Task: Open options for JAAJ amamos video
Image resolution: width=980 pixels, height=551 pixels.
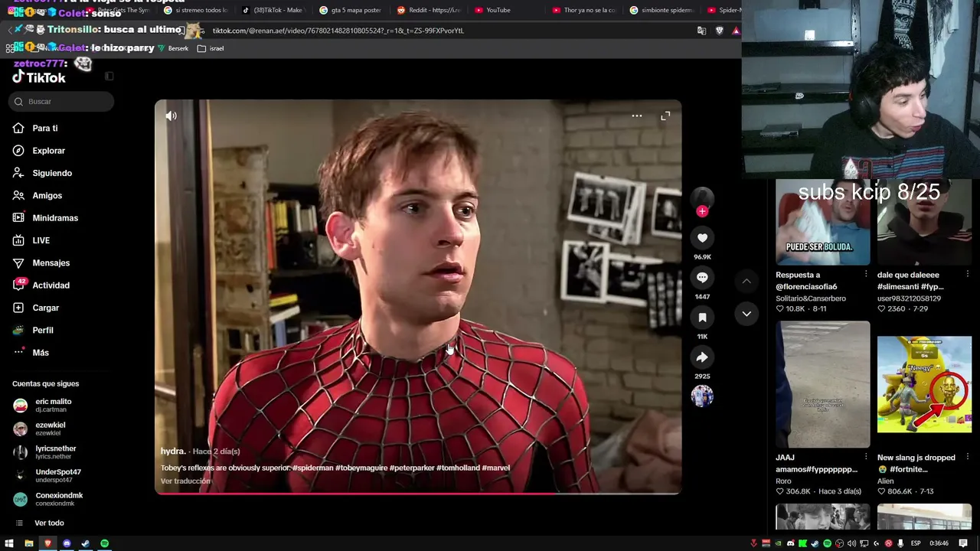Action: 866,457
